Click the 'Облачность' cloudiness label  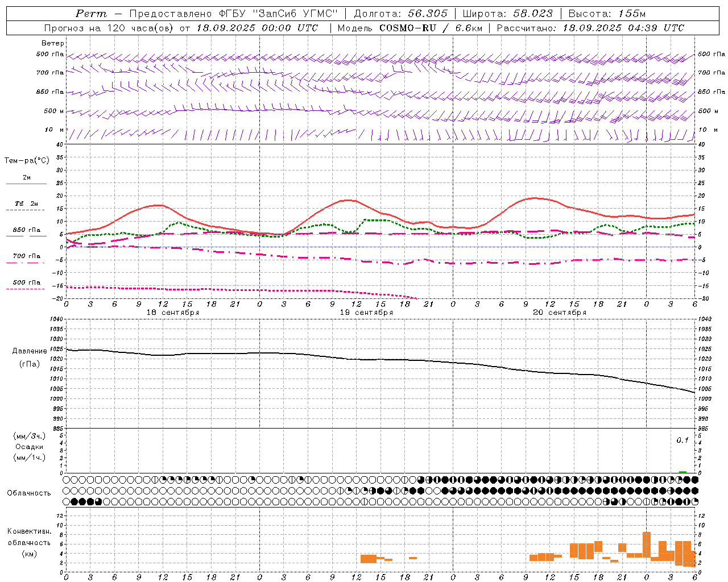[29, 493]
